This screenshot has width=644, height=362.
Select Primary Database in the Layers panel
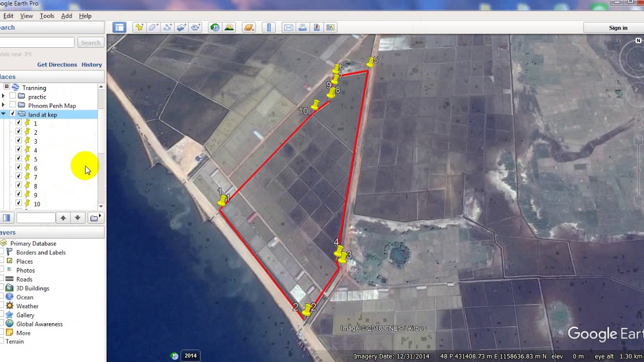pos(33,243)
